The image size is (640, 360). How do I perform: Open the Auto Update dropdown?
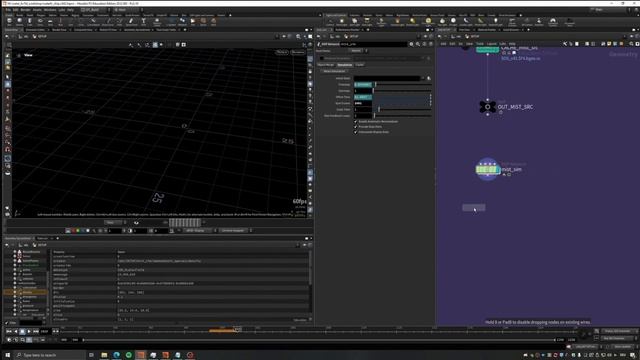point(623,347)
